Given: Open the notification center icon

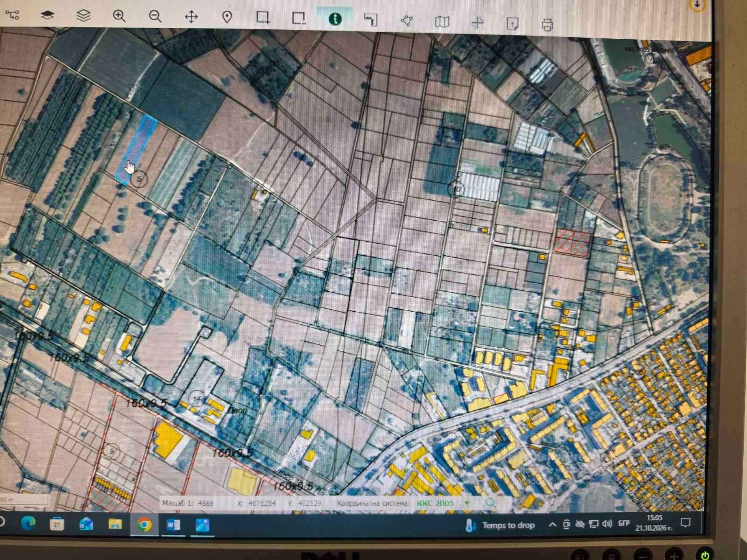Looking at the screenshot, I should coord(685,522).
